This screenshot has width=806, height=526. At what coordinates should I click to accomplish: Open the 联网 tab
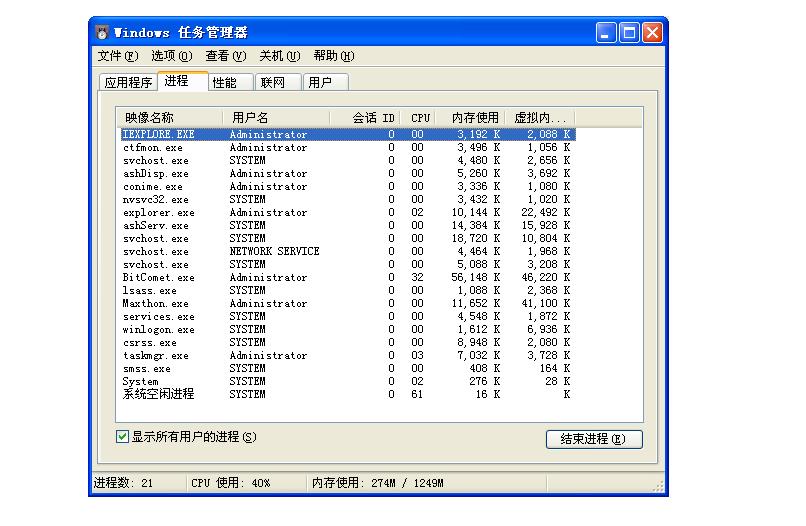(278, 82)
